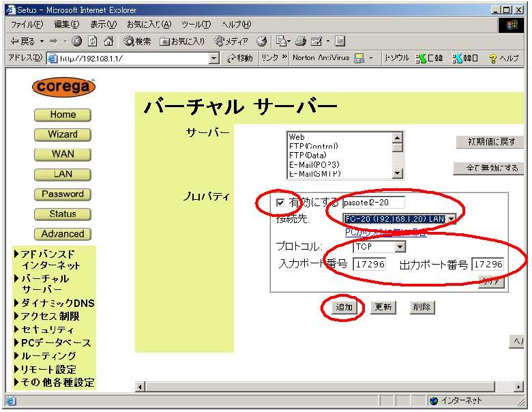Image resolution: width=532 pixels, height=412 pixels.
Task: Toggle the 有効にする checkbox
Action: 280,203
